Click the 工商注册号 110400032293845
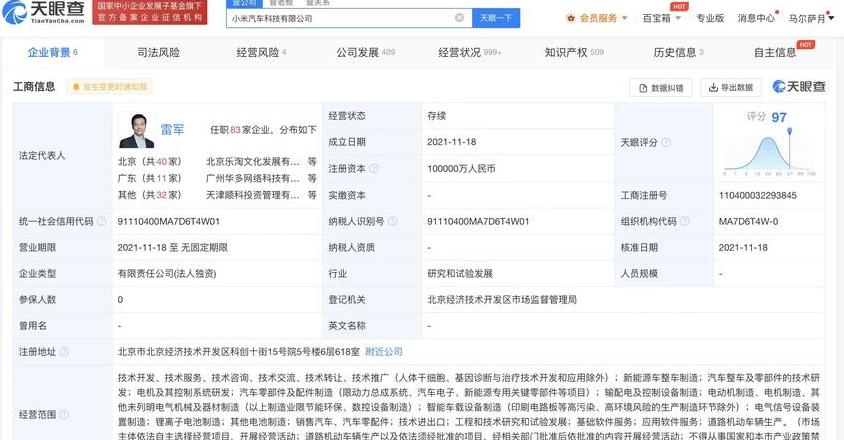This screenshot has width=844, height=440. click(x=757, y=195)
